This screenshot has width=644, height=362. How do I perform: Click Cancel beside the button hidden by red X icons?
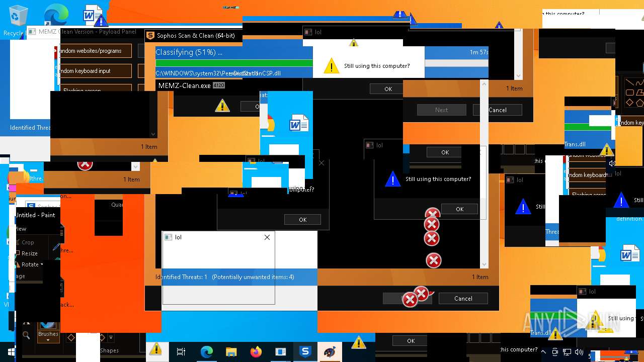[x=463, y=299]
